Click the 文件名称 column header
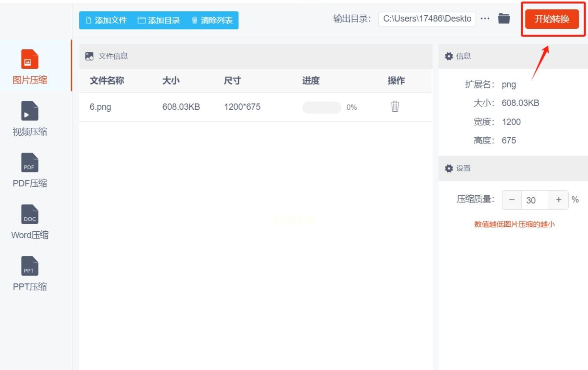Viewport: 588px width, 370px height. point(107,81)
